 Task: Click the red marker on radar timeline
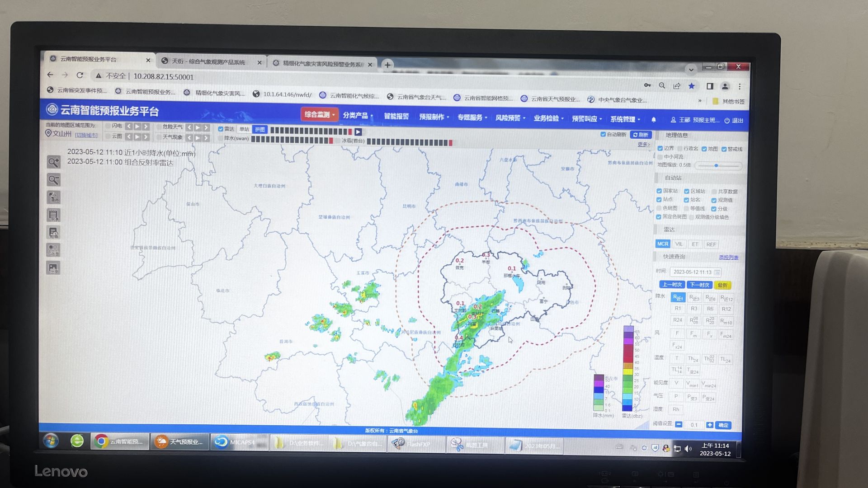tap(350, 131)
